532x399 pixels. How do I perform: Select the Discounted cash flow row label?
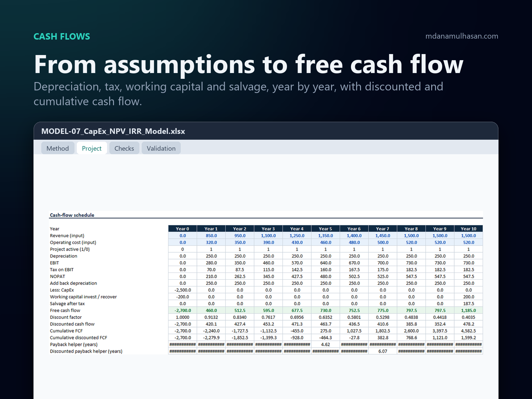[x=72, y=324]
